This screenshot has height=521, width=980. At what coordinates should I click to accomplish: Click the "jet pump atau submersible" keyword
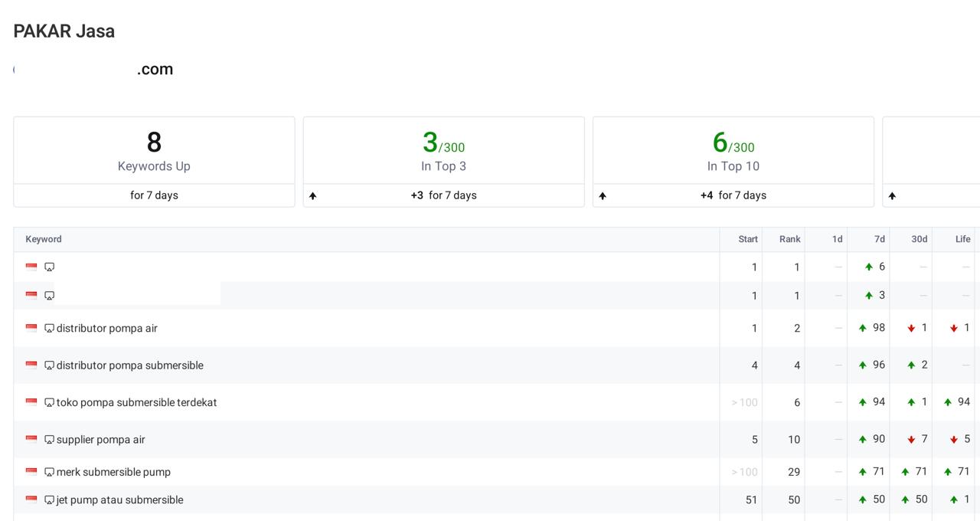coord(119,500)
